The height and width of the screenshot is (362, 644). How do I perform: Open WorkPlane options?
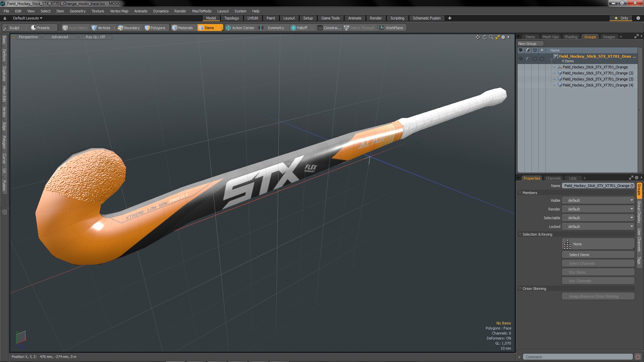pyautogui.click(x=391, y=28)
